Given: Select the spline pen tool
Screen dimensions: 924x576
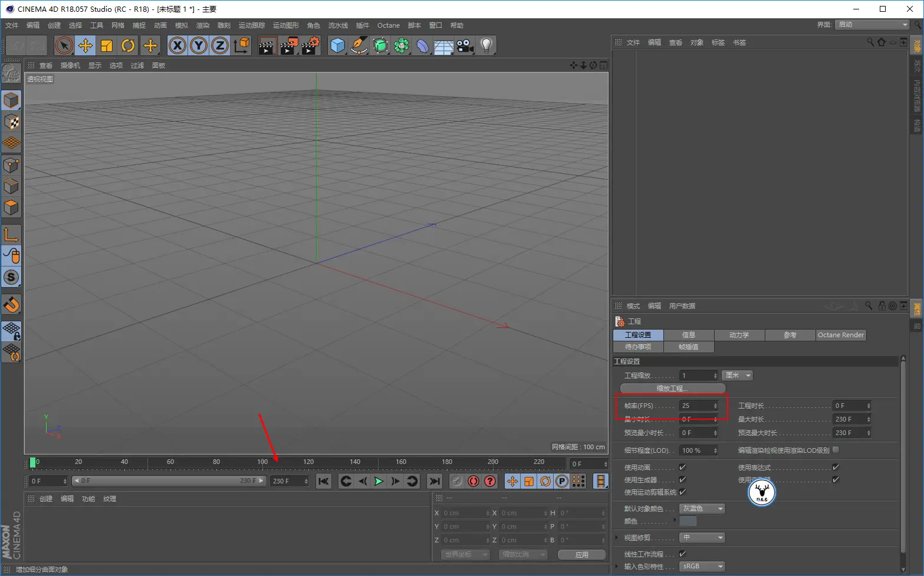Looking at the screenshot, I should click(359, 45).
